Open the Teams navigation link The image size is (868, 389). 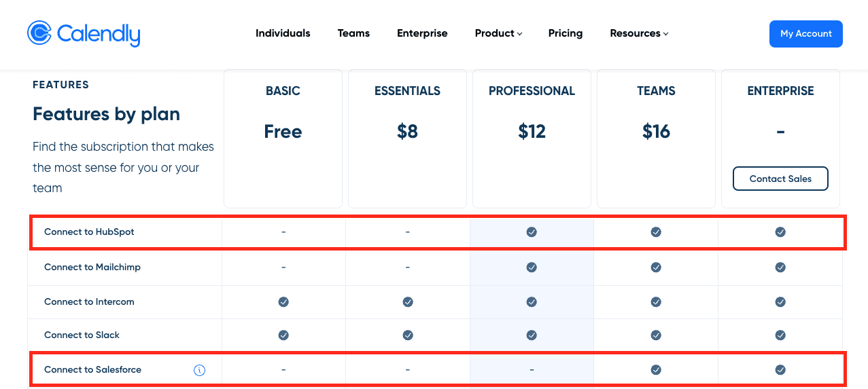[353, 33]
